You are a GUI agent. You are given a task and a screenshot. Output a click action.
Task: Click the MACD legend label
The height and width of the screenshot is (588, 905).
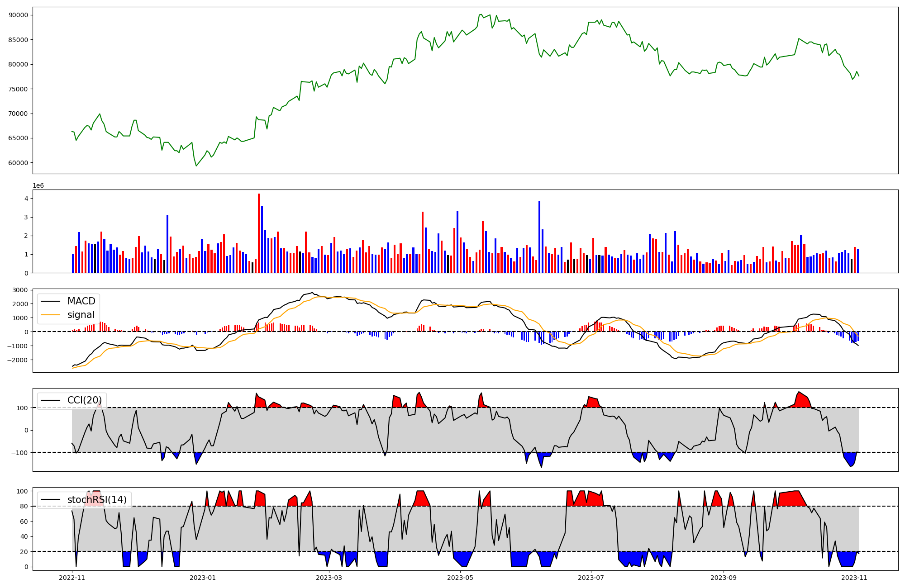81,301
